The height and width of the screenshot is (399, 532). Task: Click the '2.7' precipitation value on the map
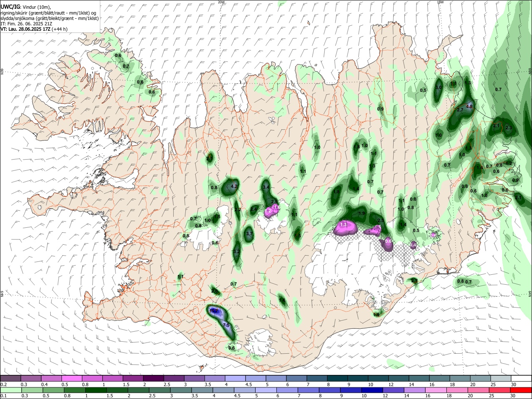click(x=460, y=110)
